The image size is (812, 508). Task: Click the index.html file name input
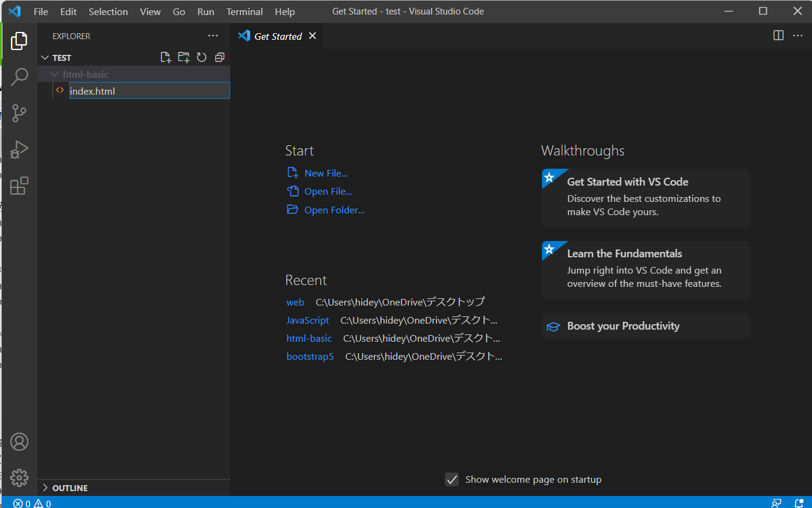149,91
